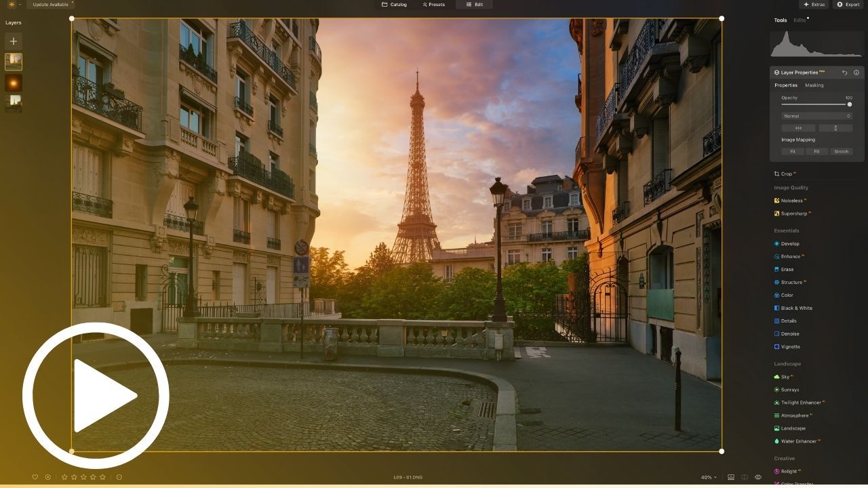Screen dimensions: 868x488
Task: Mark the photo as rejected with the X icon
Action: [48, 477]
